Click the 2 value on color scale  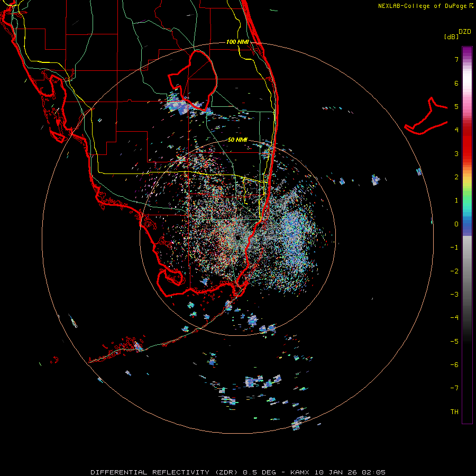click(x=456, y=177)
